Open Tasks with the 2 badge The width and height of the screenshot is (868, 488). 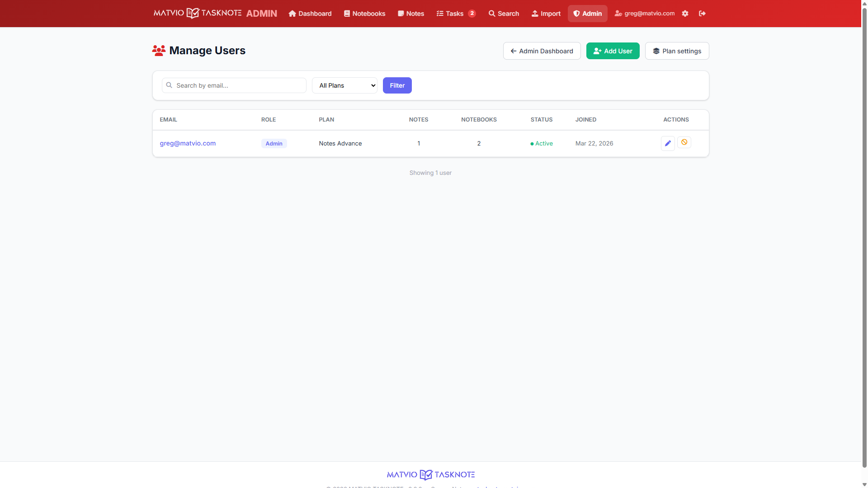[x=456, y=14]
